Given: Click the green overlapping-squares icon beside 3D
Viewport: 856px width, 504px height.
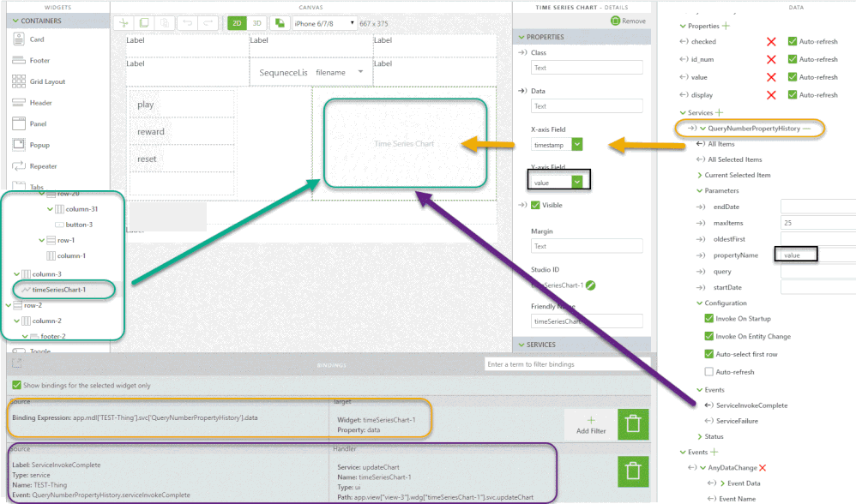Looking at the screenshot, I should (x=280, y=23).
